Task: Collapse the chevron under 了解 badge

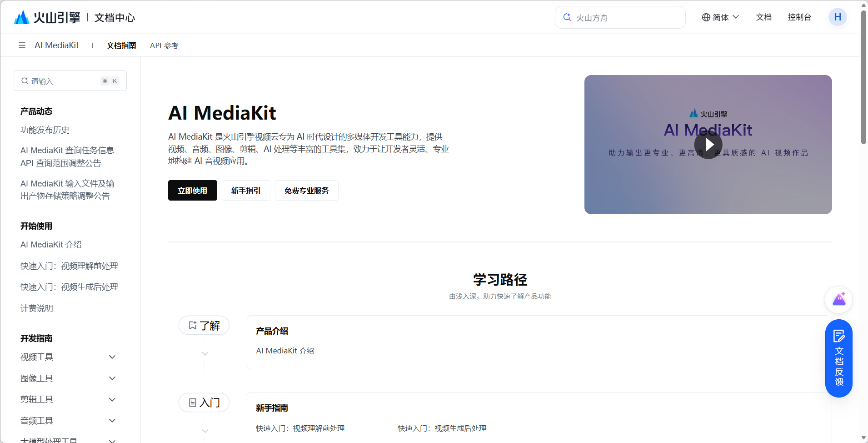Action: pyautogui.click(x=205, y=353)
